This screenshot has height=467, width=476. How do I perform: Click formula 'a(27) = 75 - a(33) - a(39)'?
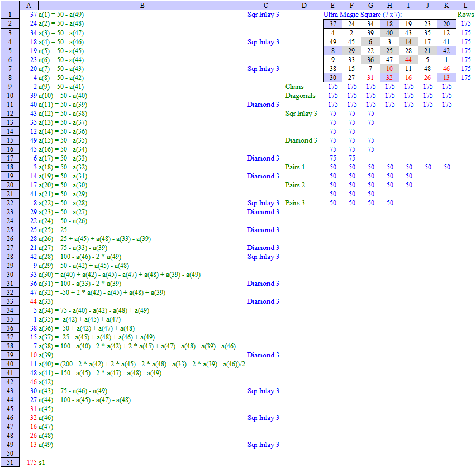(73, 248)
